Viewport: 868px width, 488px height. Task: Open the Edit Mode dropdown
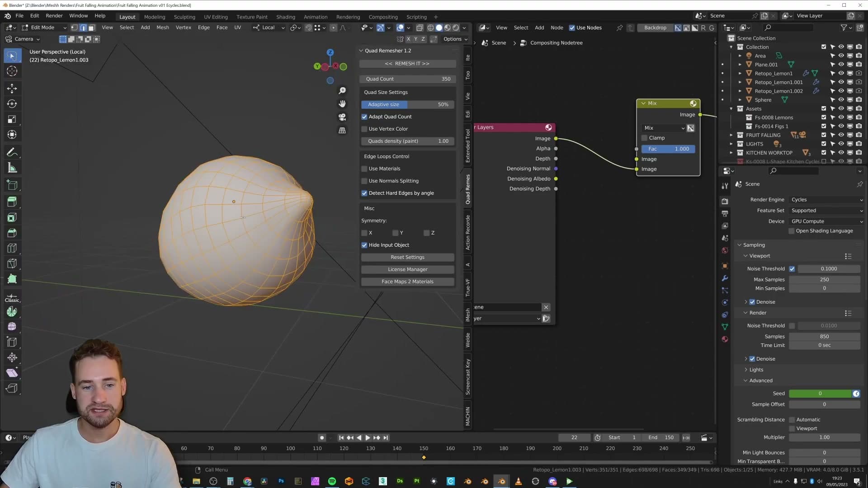point(44,28)
